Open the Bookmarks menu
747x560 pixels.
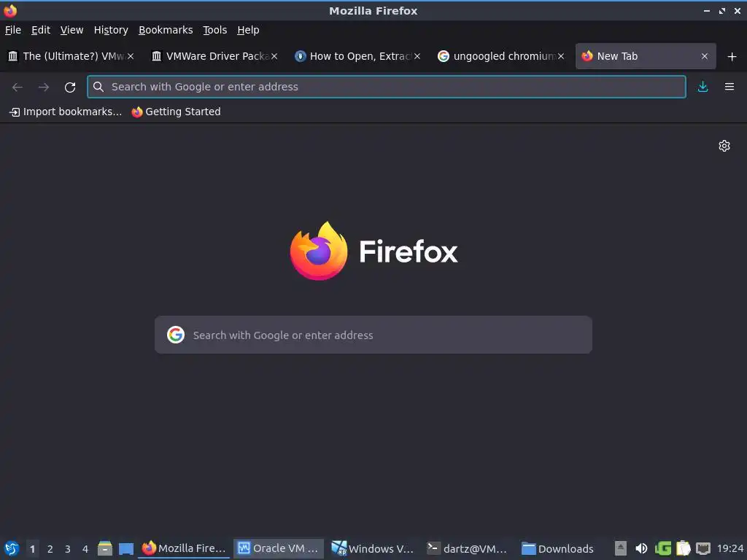tap(166, 30)
